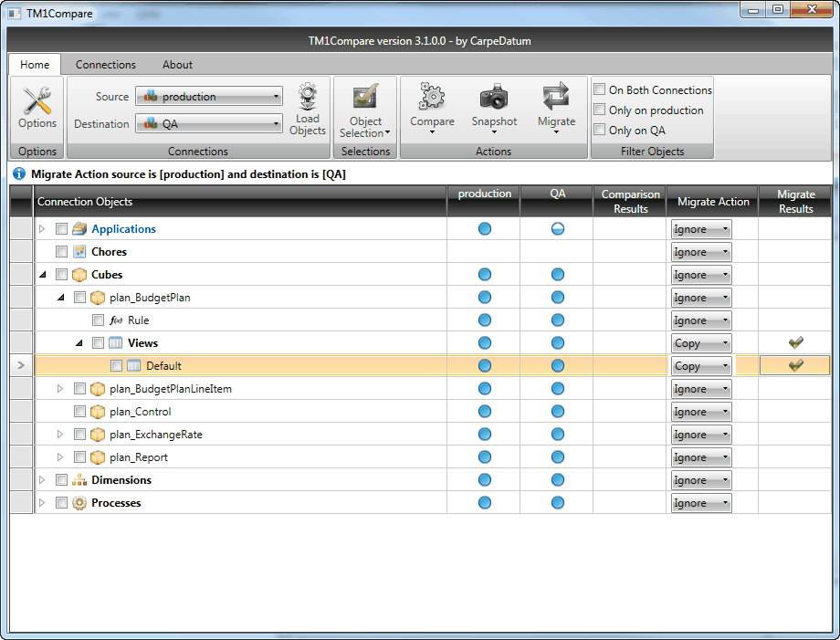Expand the Dimensions tree node
This screenshot has width=840, height=640.
click(x=42, y=480)
